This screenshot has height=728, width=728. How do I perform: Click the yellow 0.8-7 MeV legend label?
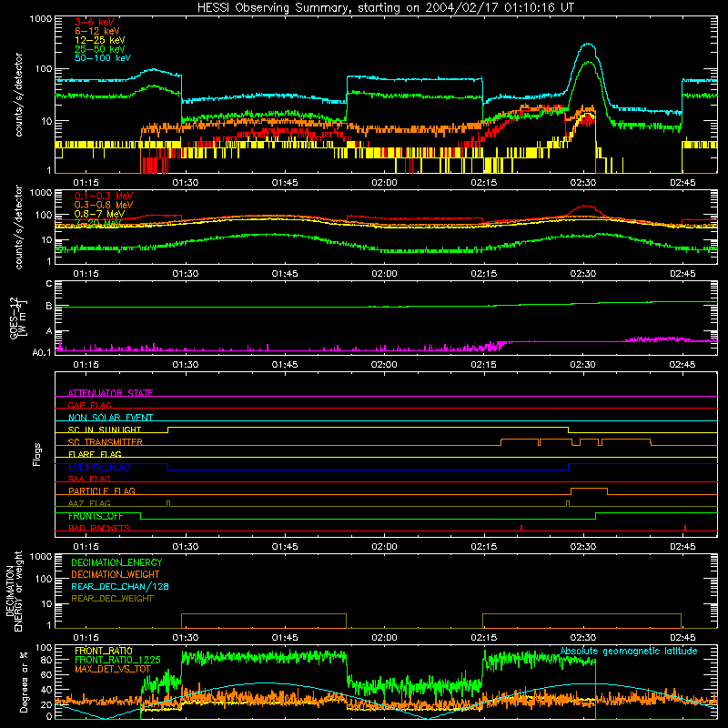(x=99, y=214)
